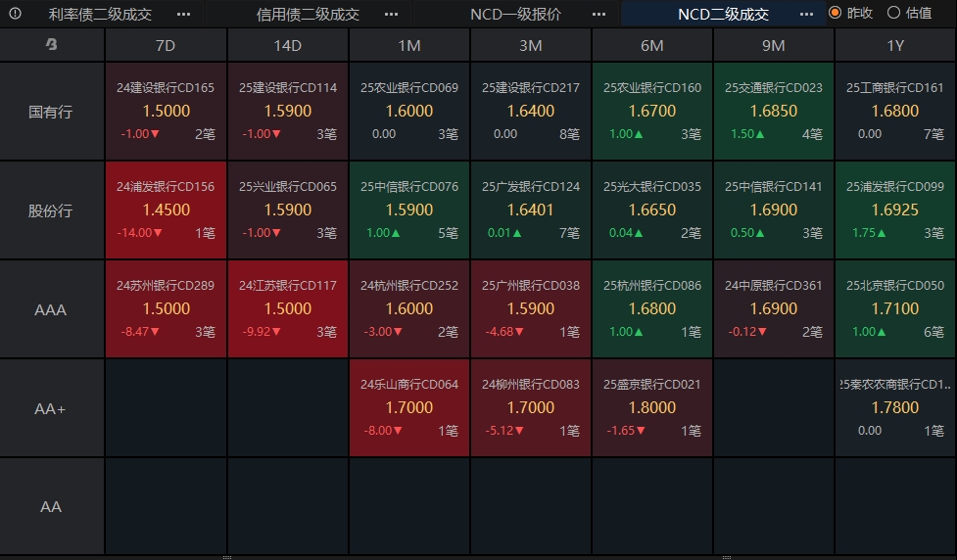
Task: Open the 24杭州银行CD252 cell
Action: [x=408, y=308]
